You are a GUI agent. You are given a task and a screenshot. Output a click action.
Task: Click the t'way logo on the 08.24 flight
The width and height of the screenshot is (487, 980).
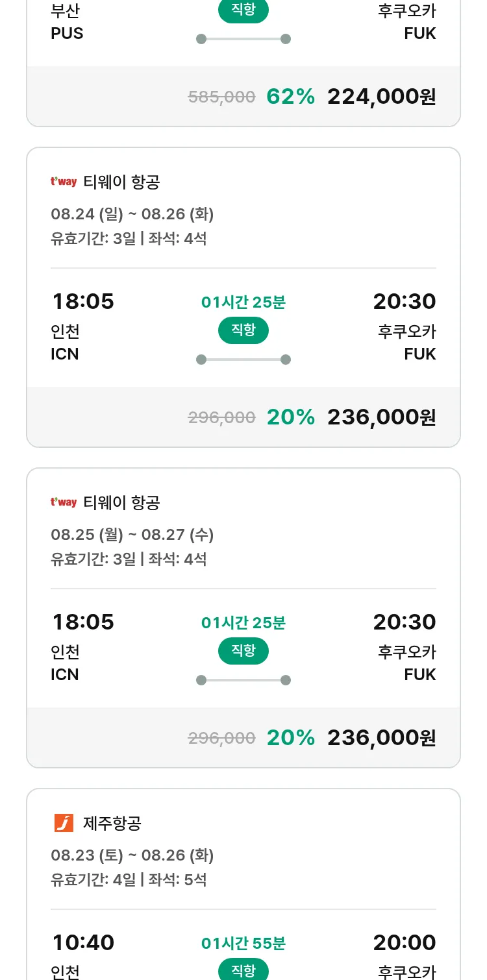64,182
